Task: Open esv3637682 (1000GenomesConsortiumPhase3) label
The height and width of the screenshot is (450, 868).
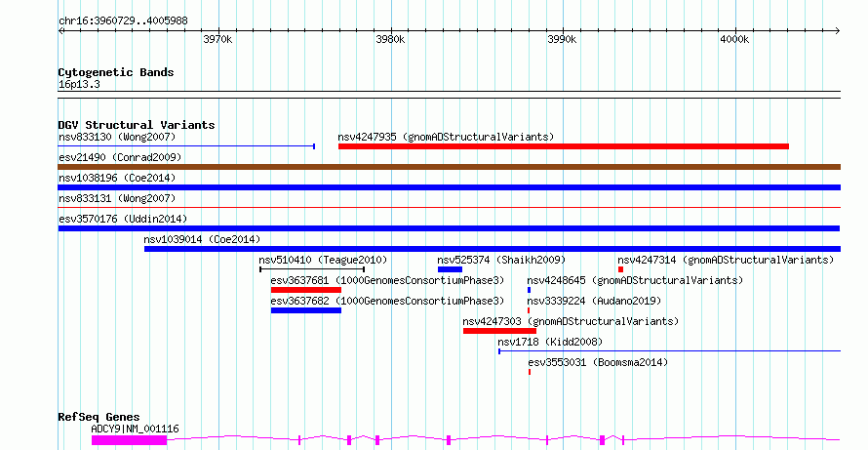Action: click(x=387, y=301)
